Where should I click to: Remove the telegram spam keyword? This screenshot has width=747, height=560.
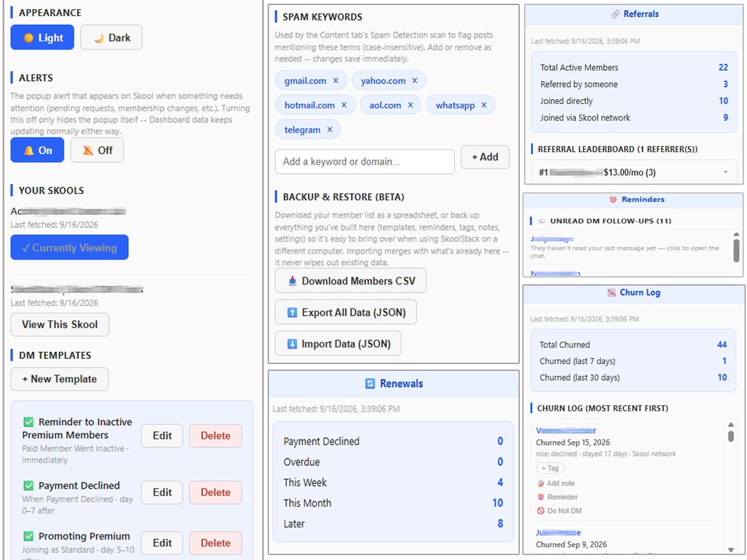click(x=329, y=129)
